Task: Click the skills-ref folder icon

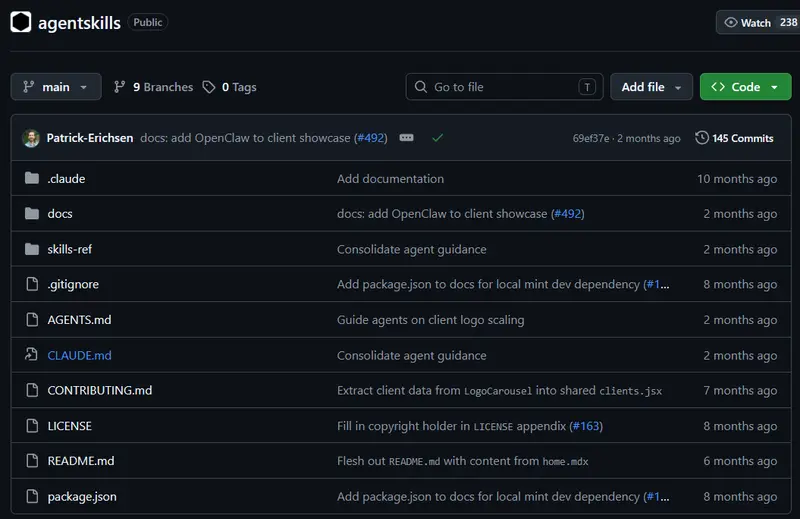Action: [32, 249]
